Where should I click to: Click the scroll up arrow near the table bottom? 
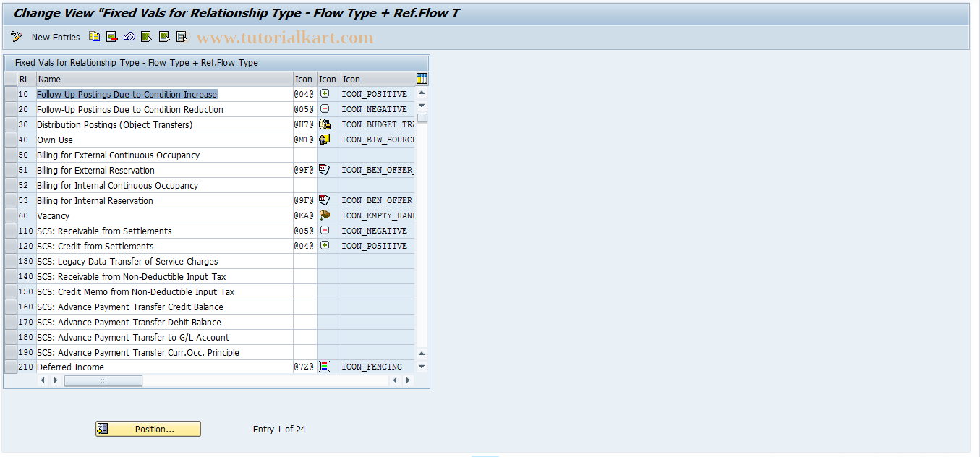(422, 354)
